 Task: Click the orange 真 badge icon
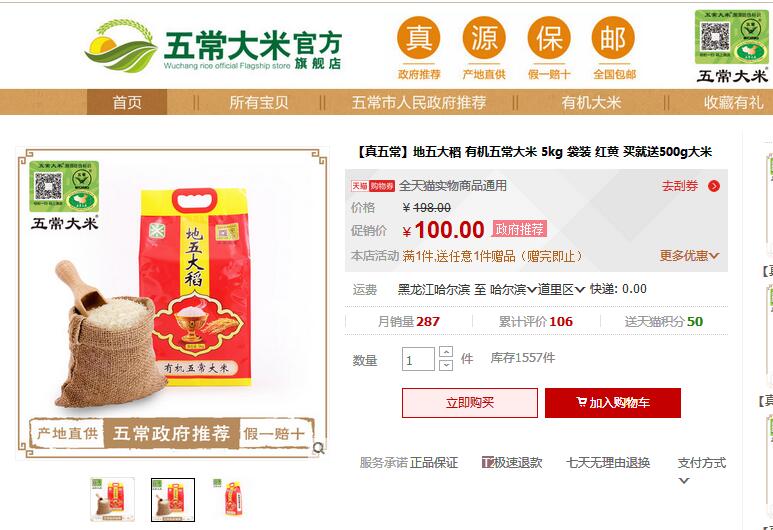click(419, 38)
